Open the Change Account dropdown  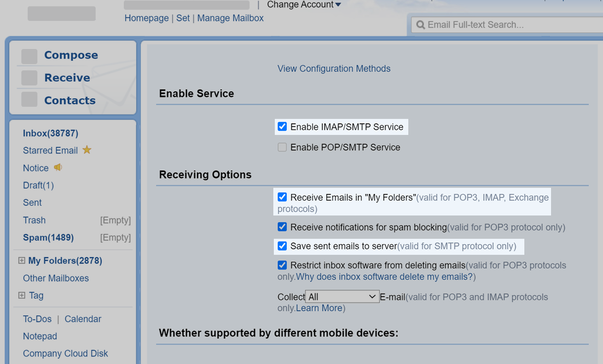point(304,5)
